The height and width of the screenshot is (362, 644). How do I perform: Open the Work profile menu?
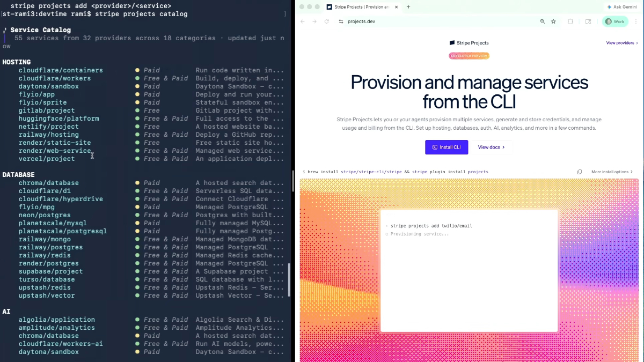(x=616, y=21)
